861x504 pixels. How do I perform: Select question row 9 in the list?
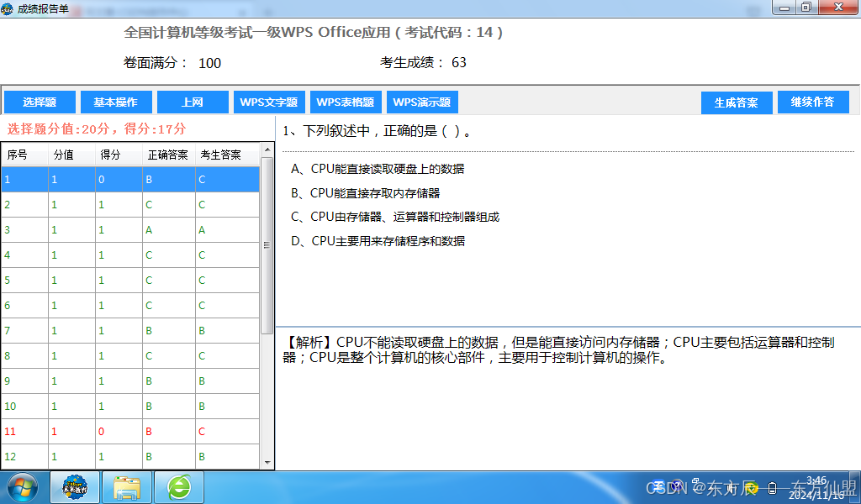(x=130, y=381)
